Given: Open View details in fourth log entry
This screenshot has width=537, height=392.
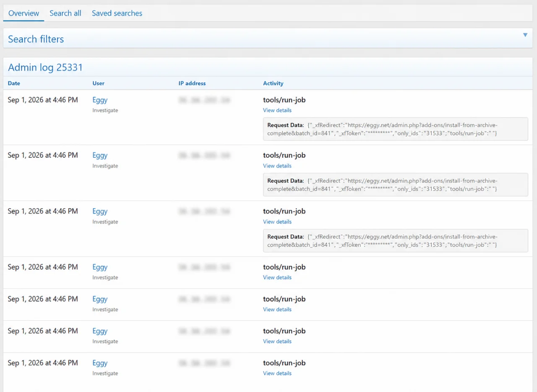Looking at the screenshot, I should (x=277, y=277).
